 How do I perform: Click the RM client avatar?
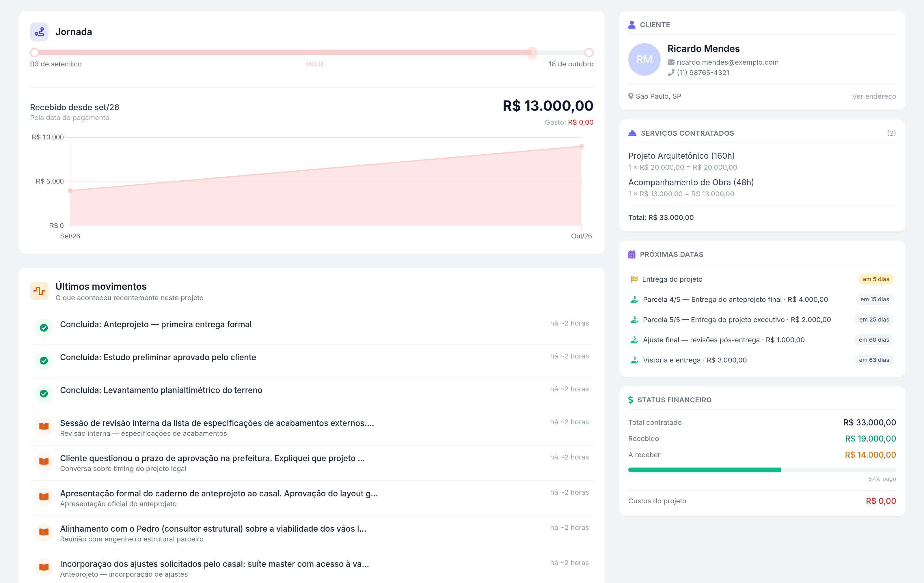(x=644, y=59)
